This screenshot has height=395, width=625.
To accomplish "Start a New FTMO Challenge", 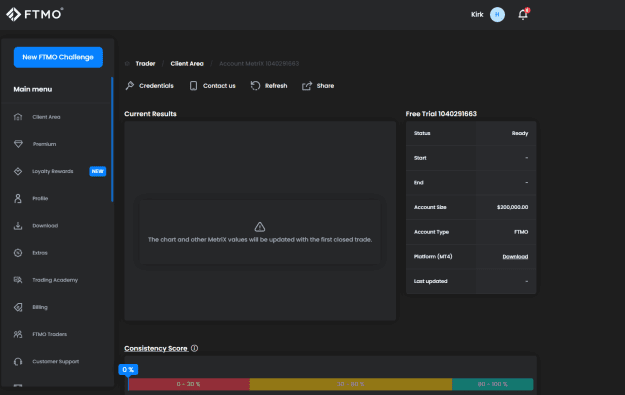I will [58, 57].
